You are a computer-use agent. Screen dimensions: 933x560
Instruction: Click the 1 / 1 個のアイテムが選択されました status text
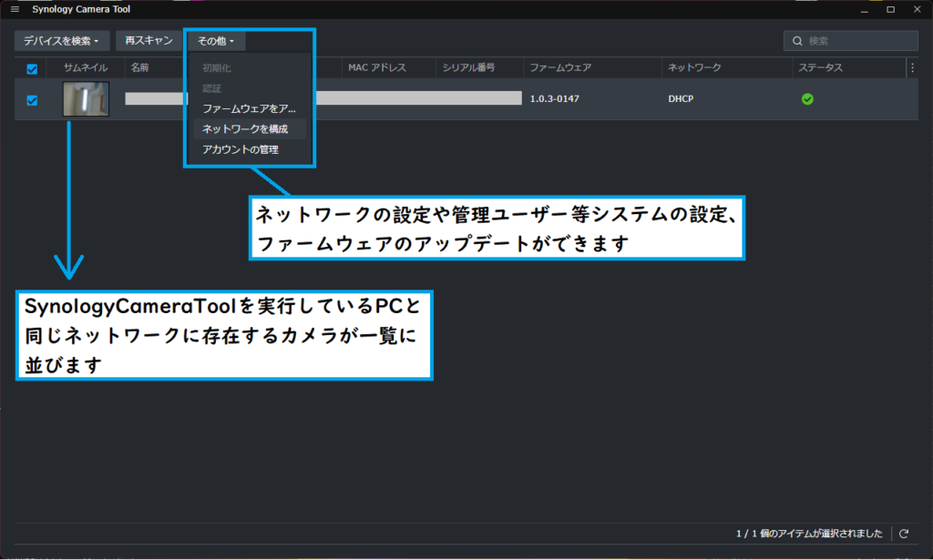pos(809,534)
